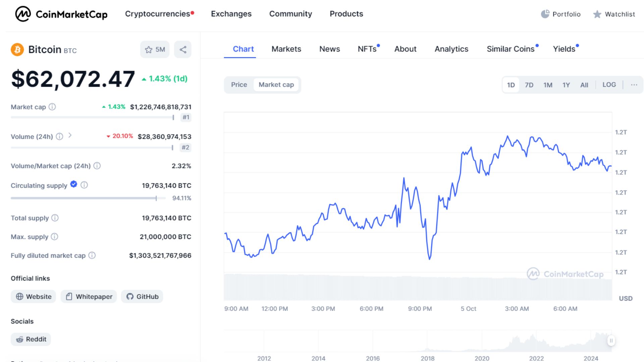The height and width of the screenshot is (362, 644).
Task: Click the verified badge next to Circulating supply
Action: click(x=73, y=184)
